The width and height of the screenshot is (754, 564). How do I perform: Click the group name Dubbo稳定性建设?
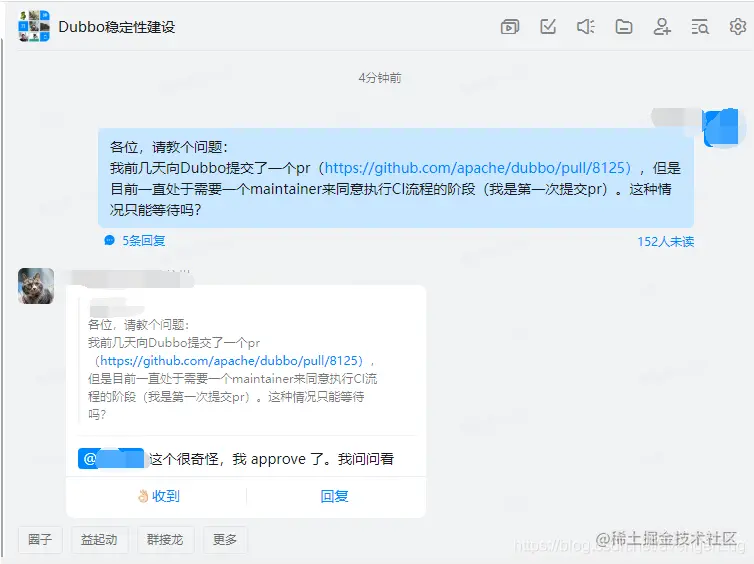[117, 27]
